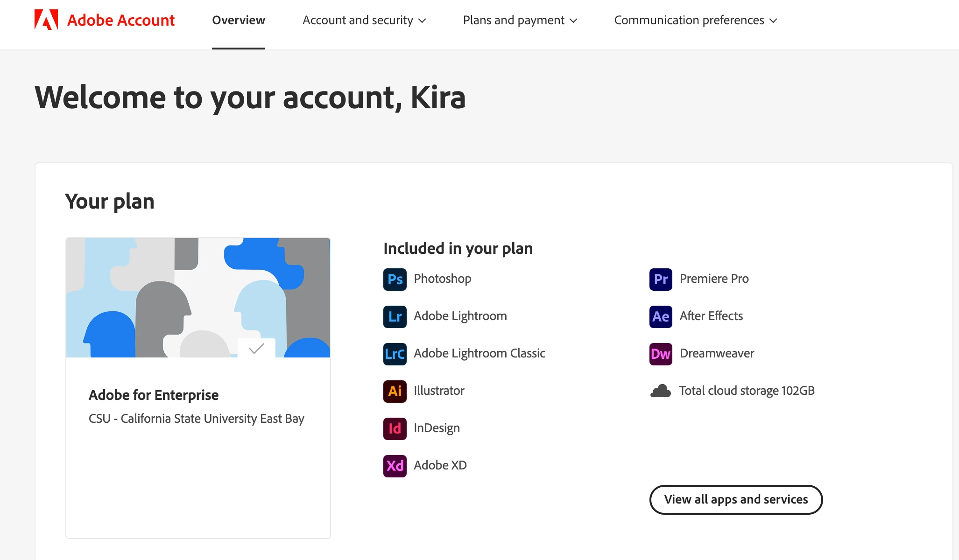
Task: Click the After Effects Ae icon
Action: click(x=661, y=316)
